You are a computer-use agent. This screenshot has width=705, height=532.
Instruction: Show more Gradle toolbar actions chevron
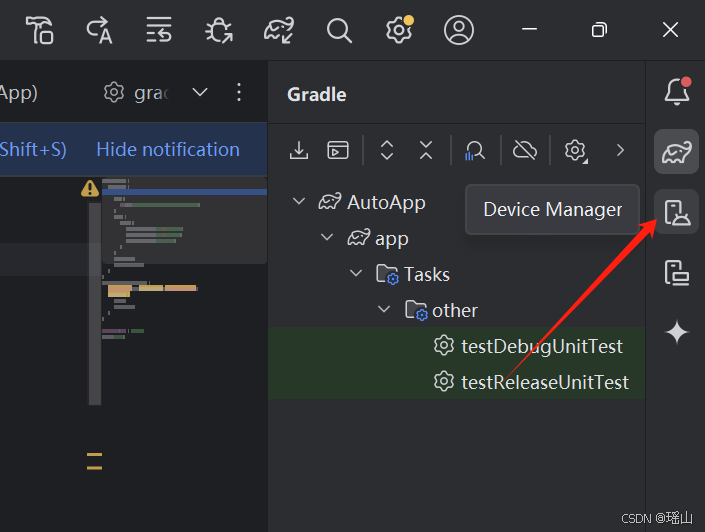pyautogui.click(x=620, y=150)
